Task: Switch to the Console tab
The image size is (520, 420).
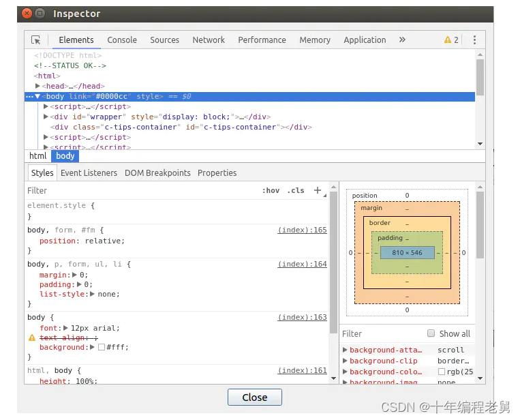Action: click(x=122, y=40)
